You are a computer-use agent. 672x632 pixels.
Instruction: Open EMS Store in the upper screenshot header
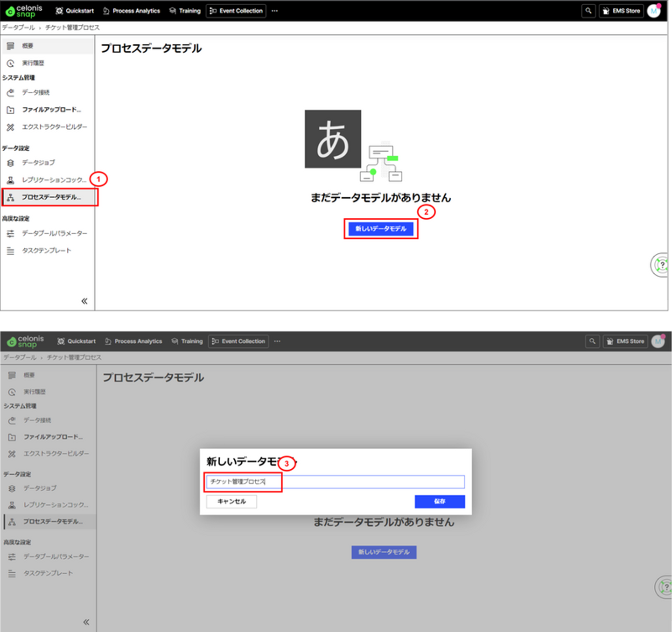tap(622, 11)
